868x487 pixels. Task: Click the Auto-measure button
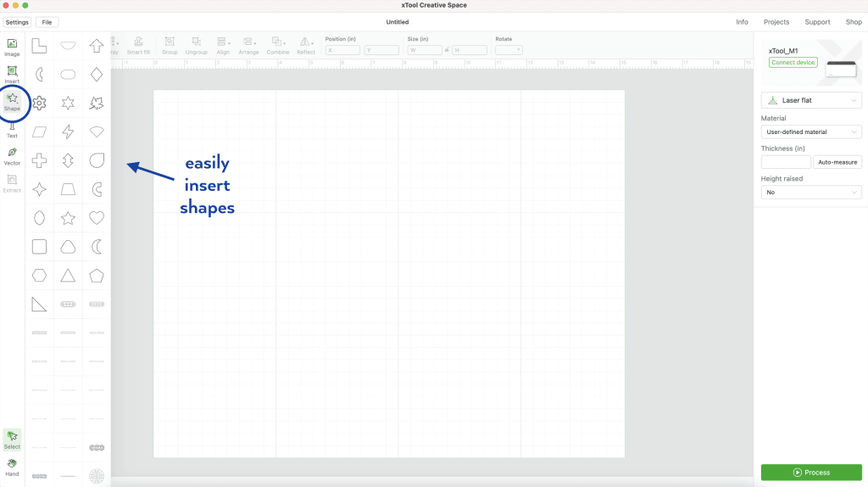click(837, 162)
